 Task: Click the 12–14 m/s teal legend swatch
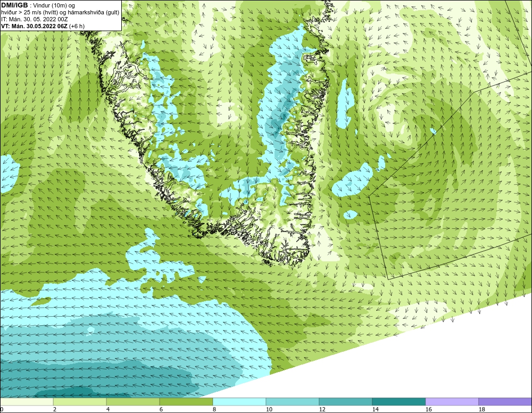click(346, 402)
